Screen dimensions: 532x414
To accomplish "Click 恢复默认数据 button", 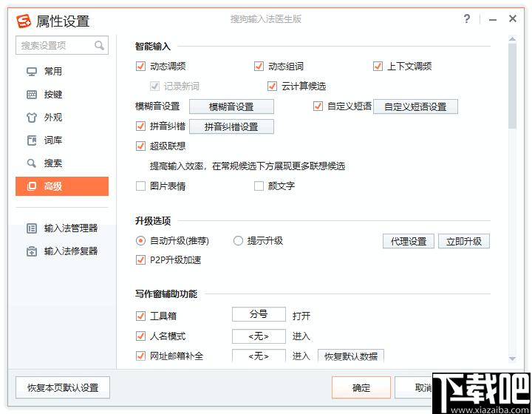I will tap(351, 356).
